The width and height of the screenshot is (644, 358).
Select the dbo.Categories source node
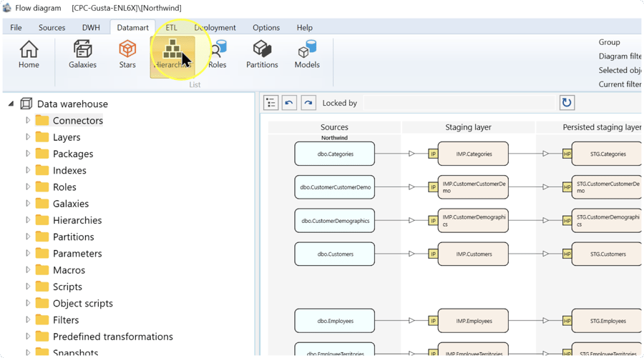point(335,154)
